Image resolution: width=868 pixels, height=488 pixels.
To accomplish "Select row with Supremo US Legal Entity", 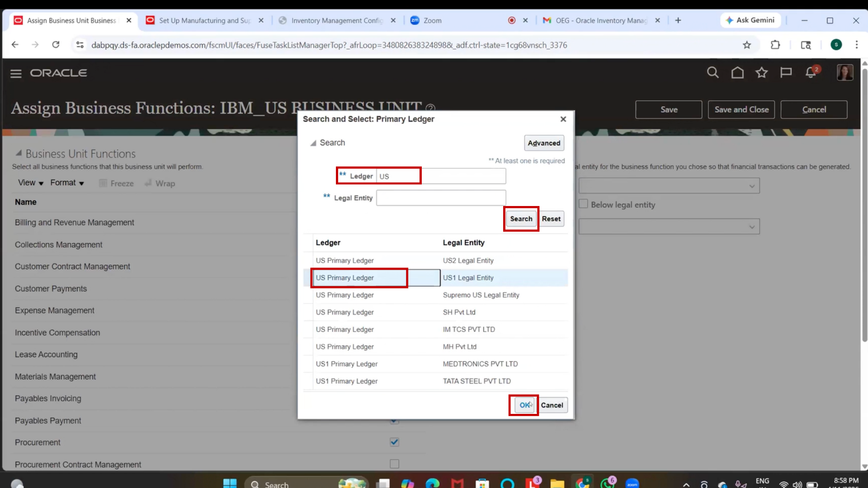I will pos(436,295).
